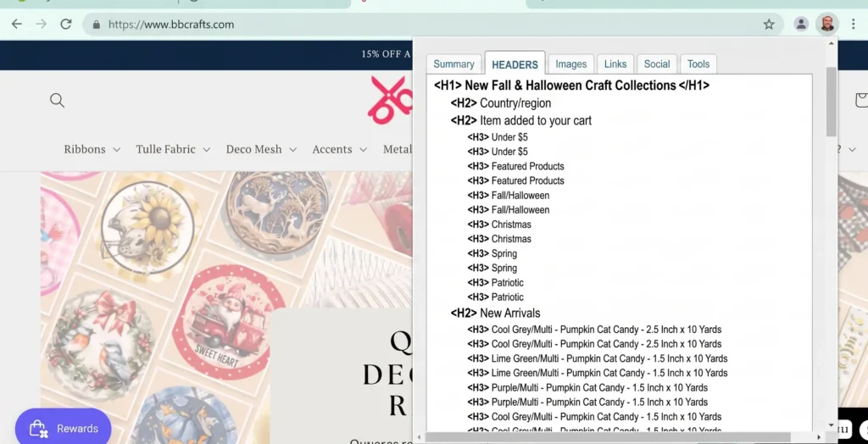Click first 'Purple/Multi - Pumpkin Cat Candy' row
Screen dimensions: 868x444
coord(587,387)
